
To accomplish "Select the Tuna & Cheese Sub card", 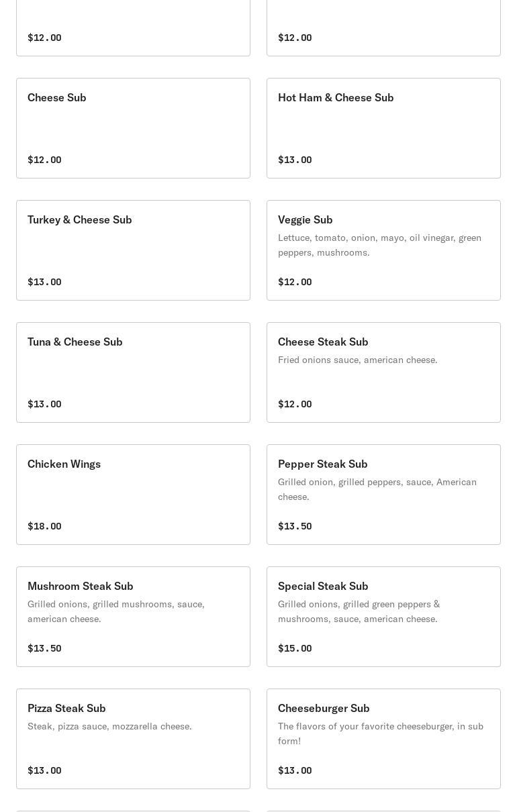I will point(133,372).
